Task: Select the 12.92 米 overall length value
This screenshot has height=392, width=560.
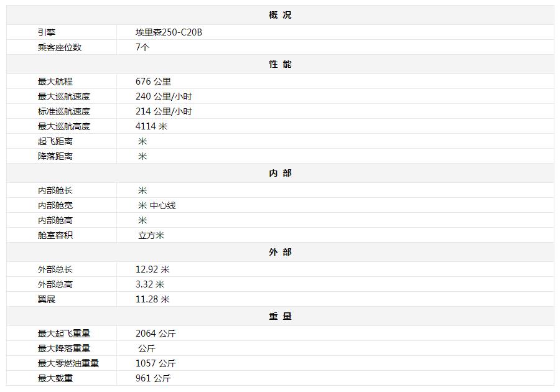Action: tap(152, 269)
